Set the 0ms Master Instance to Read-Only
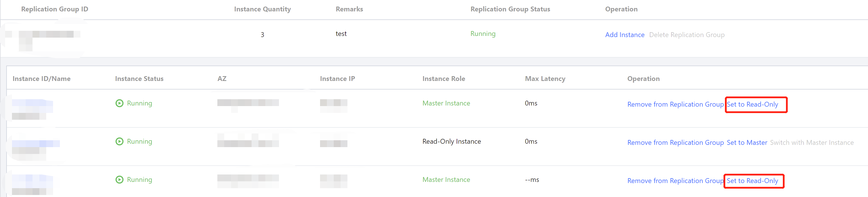868x197 pixels. 752,104
